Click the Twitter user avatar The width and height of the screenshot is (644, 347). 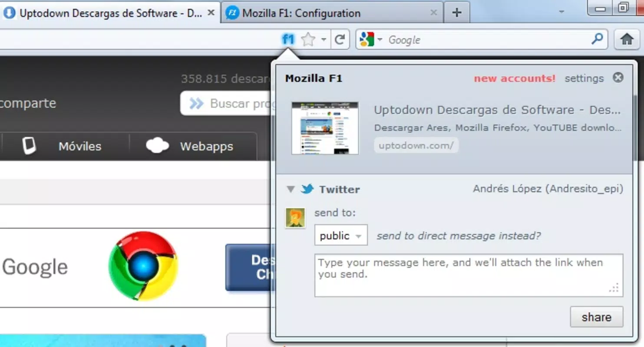point(295,218)
